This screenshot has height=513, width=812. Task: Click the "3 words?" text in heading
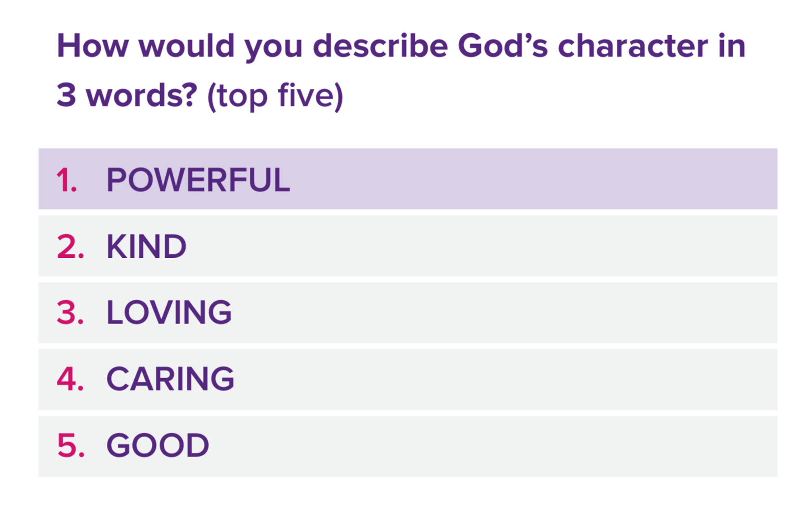127,96
